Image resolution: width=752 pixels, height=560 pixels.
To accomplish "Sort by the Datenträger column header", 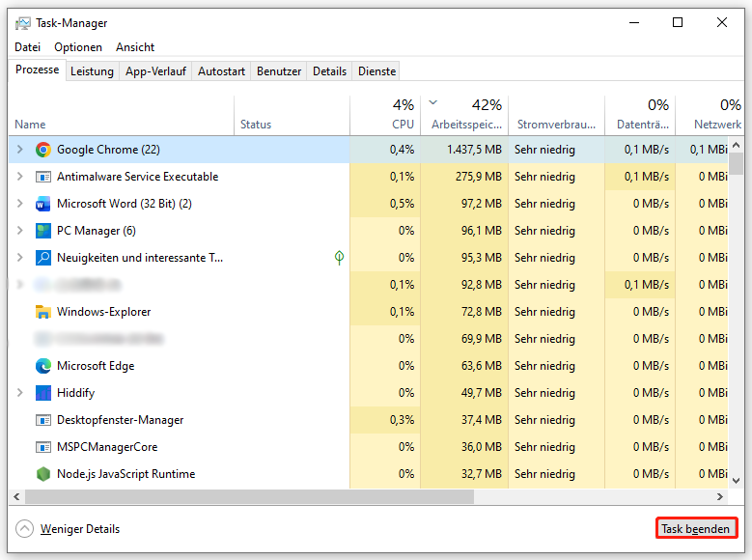I will click(640, 115).
